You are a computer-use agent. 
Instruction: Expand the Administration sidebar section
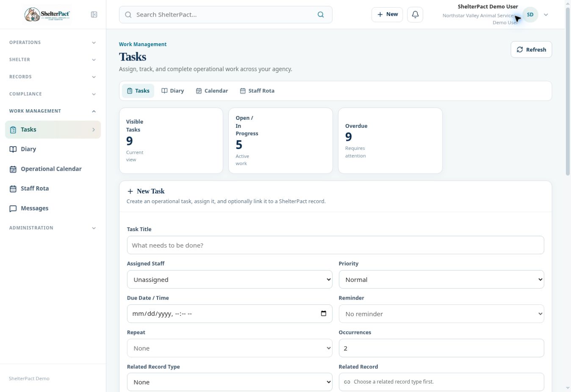click(53, 228)
